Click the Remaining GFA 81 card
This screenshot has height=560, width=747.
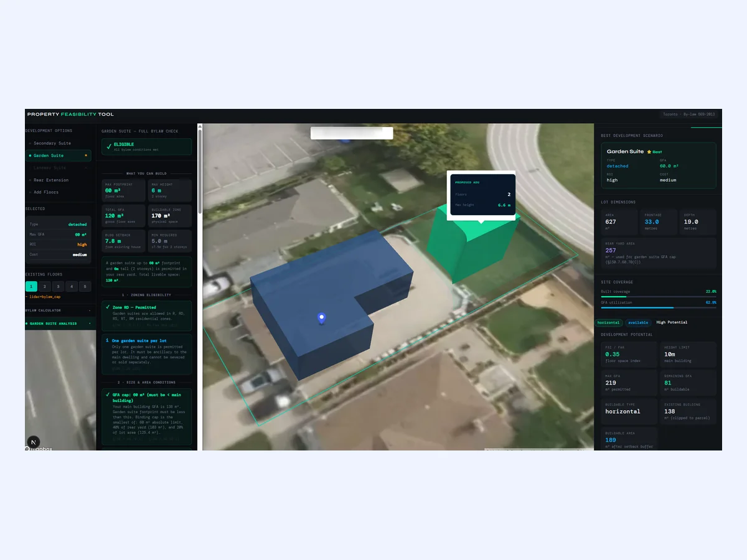point(688,383)
